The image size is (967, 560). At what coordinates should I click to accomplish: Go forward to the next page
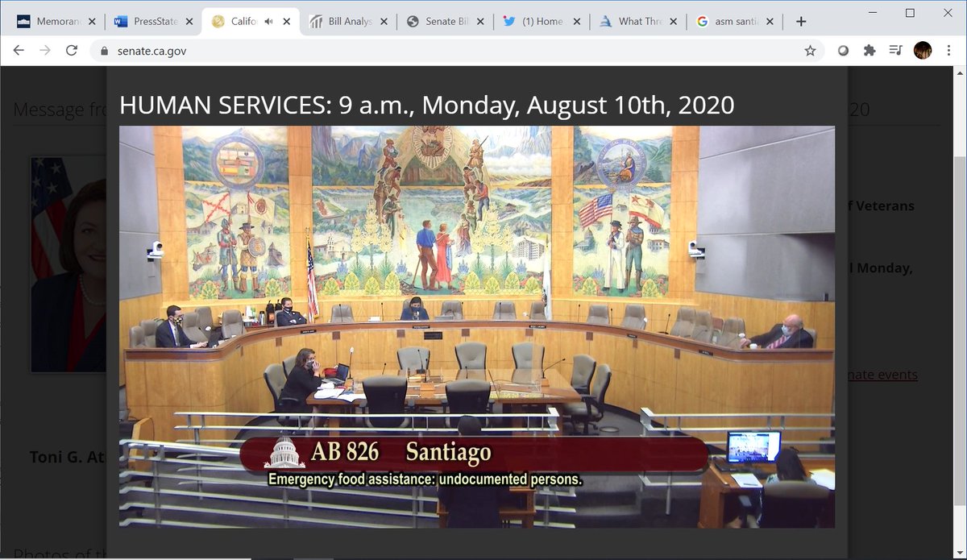pyautogui.click(x=45, y=50)
